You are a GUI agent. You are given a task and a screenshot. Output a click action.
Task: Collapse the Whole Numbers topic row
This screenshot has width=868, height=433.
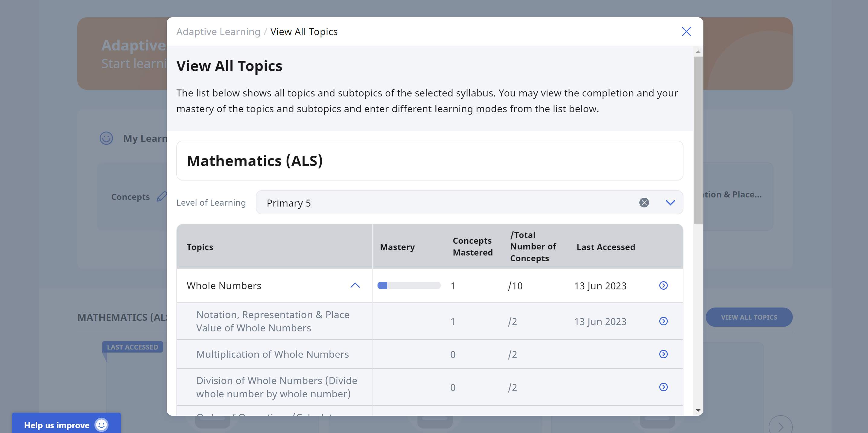pyautogui.click(x=355, y=285)
